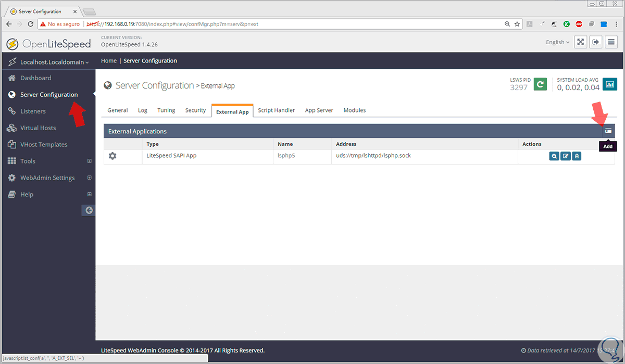Switch to the Script Handler tab
This screenshot has height=364, width=625.
tap(277, 110)
